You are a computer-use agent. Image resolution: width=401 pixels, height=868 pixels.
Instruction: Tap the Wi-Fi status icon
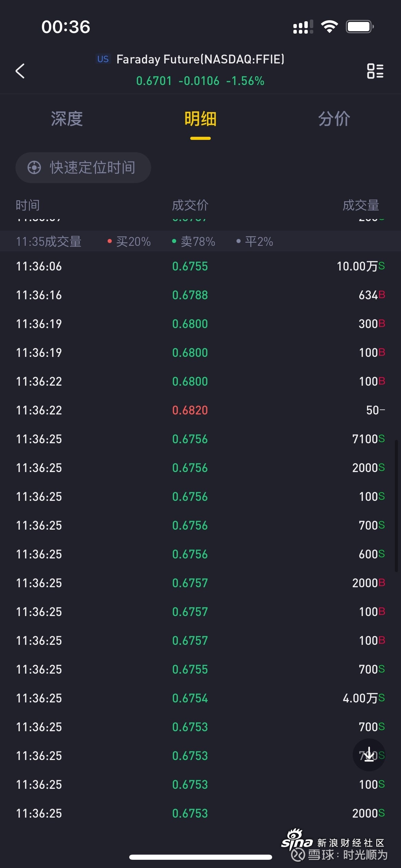tap(329, 27)
